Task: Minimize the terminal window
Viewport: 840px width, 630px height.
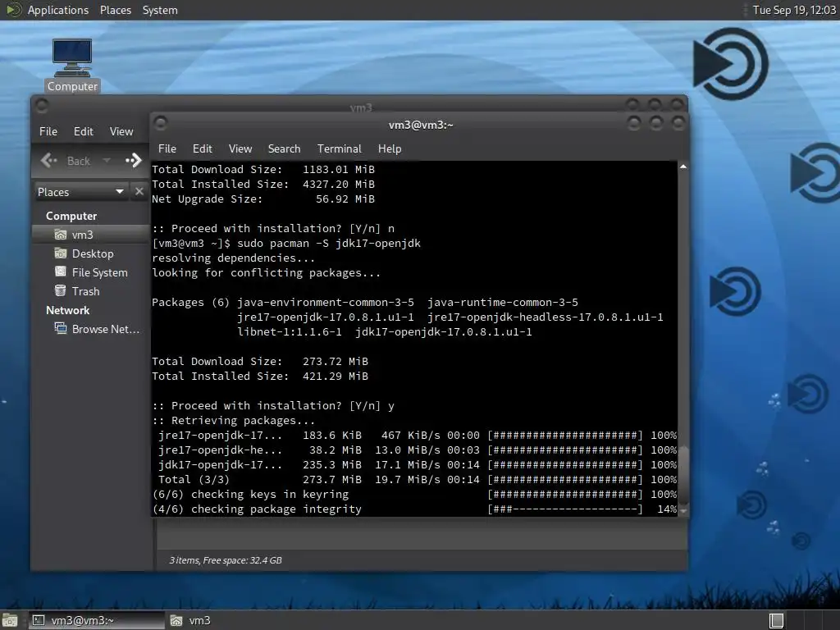Action: [634, 124]
